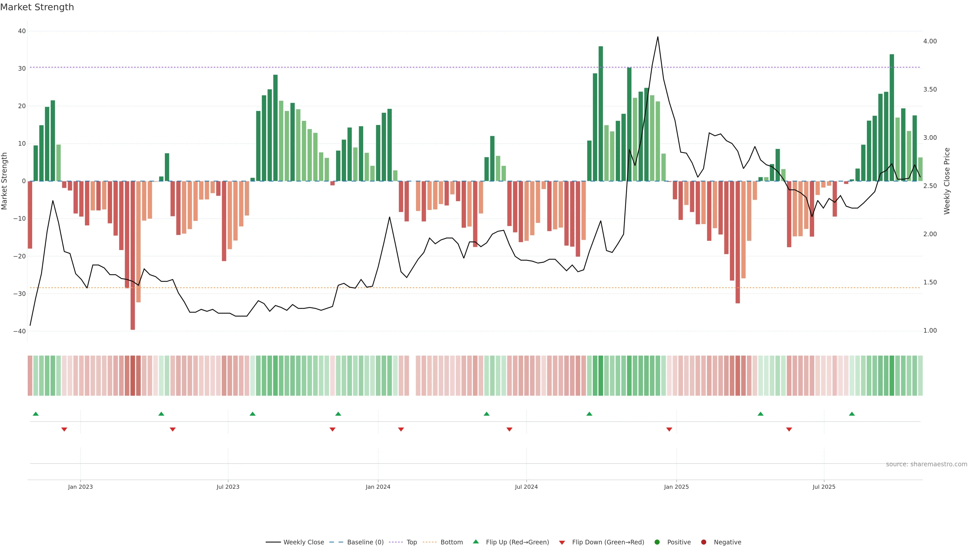Click the red flip-down triangle just before Jan 2025
This screenshot has height=551, width=980.
tap(669, 429)
